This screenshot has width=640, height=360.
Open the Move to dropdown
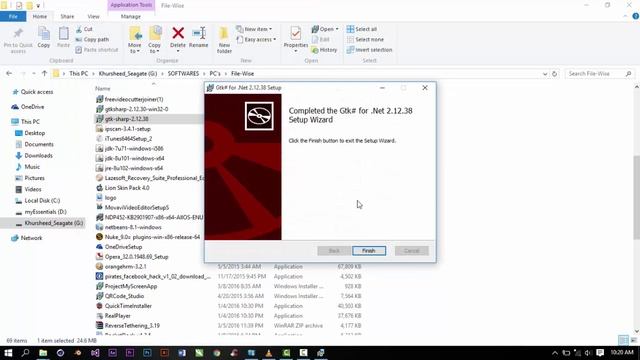coord(135,40)
